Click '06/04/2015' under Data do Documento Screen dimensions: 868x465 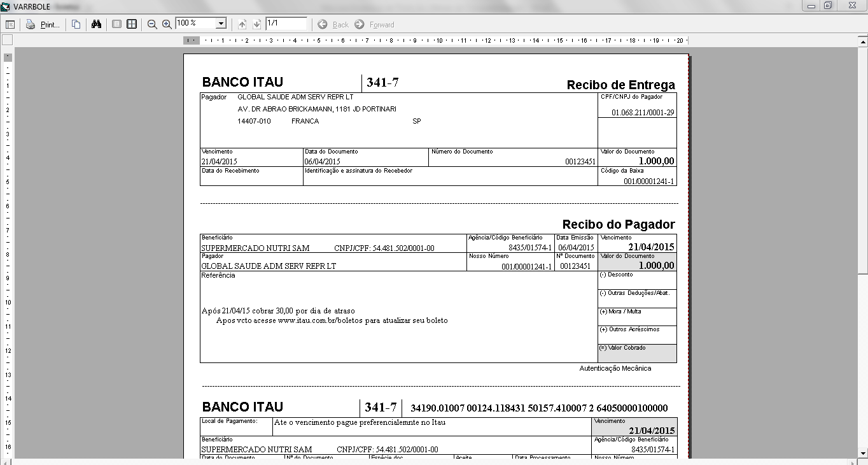tap(322, 162)
